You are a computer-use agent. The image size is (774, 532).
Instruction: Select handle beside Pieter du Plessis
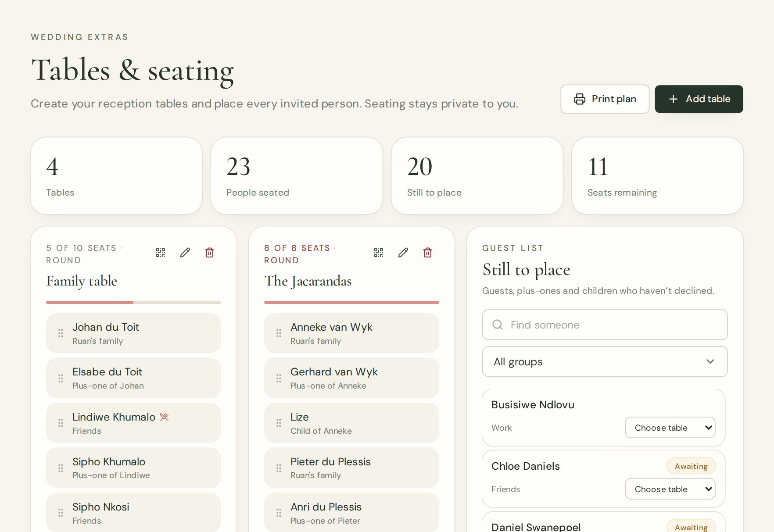(279, 468)
